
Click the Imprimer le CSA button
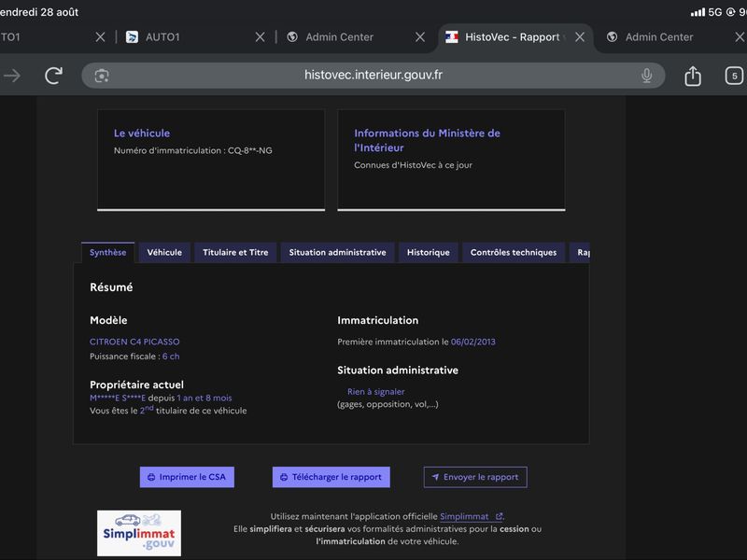(x=187, y=477)
